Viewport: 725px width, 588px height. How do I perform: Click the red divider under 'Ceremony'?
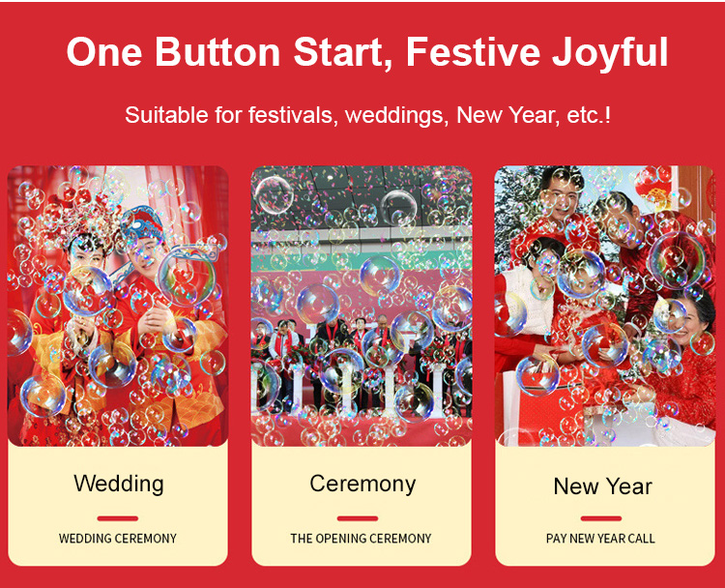click(358, 518)
